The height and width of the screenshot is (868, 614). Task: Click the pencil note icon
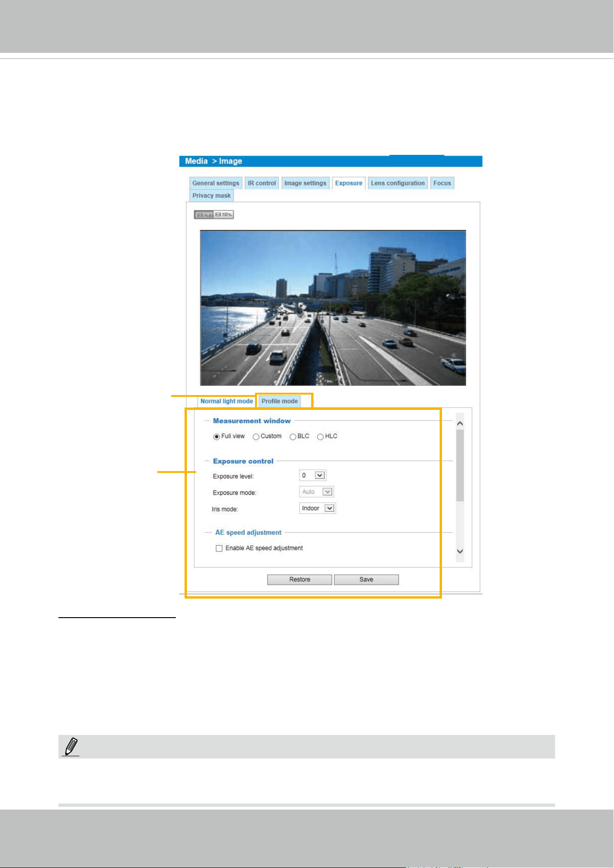coord(71,747)
